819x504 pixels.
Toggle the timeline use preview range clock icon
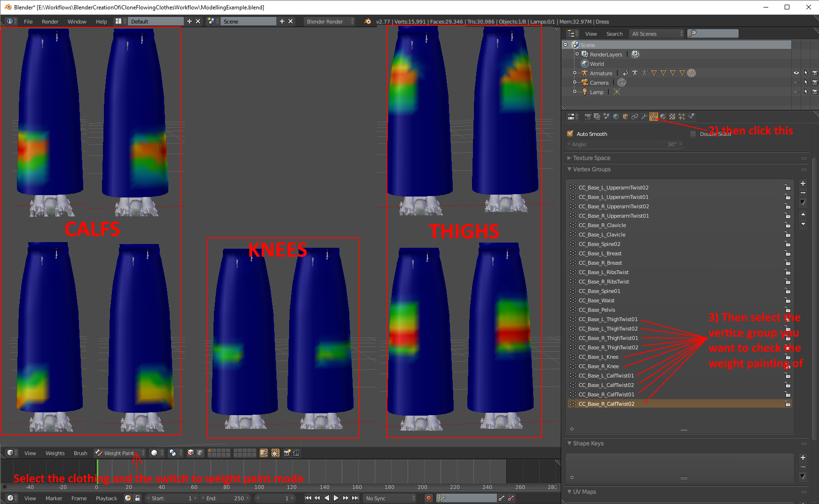(128, 498)
